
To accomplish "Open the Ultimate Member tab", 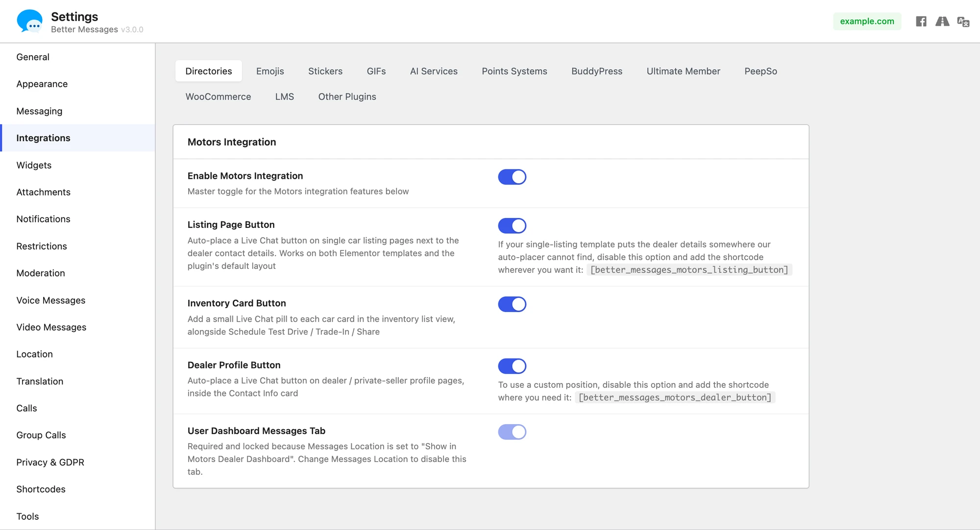I will 684,71.
